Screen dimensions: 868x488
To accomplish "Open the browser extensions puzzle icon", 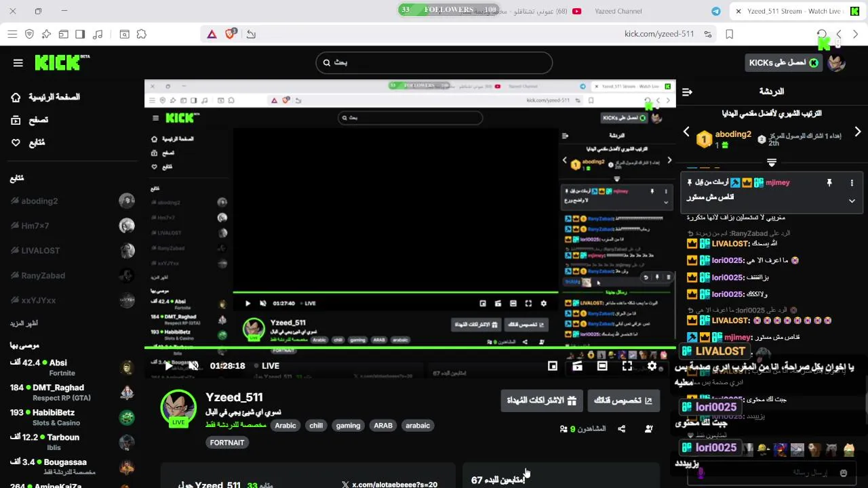I will [x=142, y=34].
